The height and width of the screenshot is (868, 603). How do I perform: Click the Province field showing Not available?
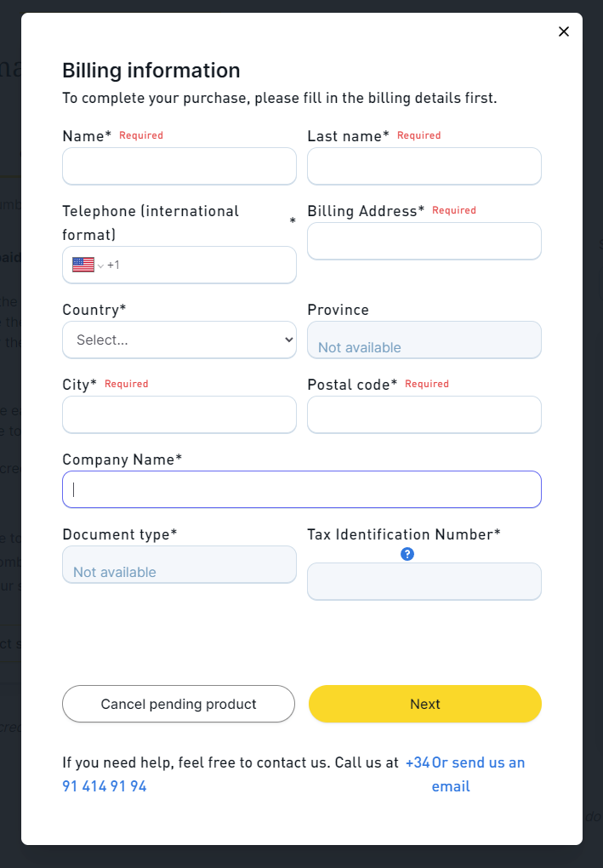424,340
